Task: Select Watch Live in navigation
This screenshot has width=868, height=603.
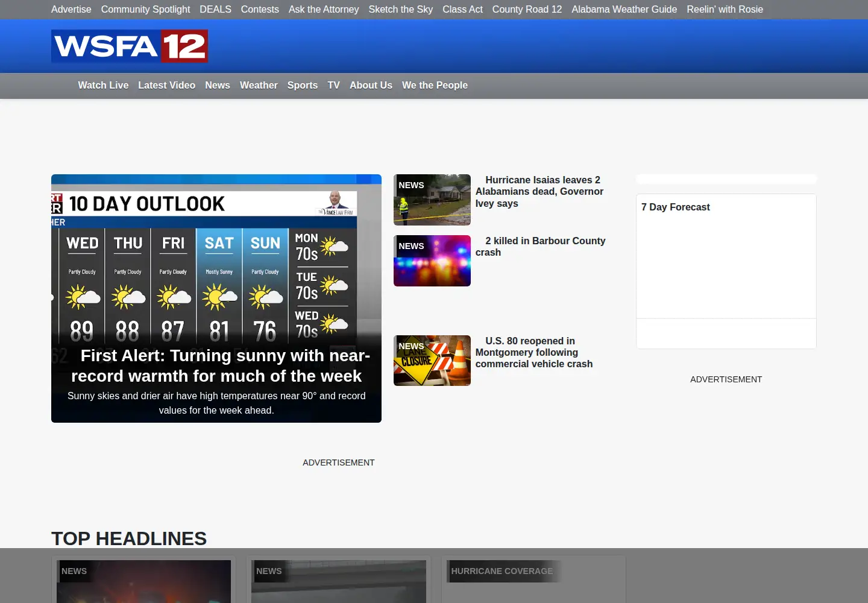Action: pos(103,86)
